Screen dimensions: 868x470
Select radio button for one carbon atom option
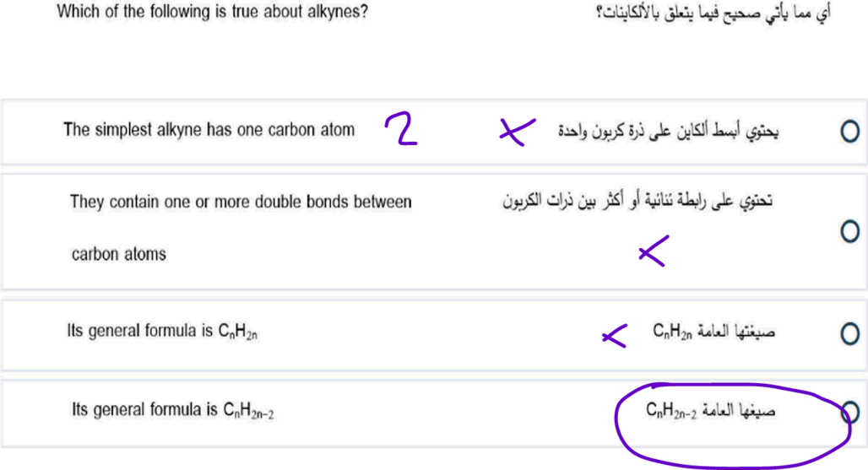click(849, 131)
